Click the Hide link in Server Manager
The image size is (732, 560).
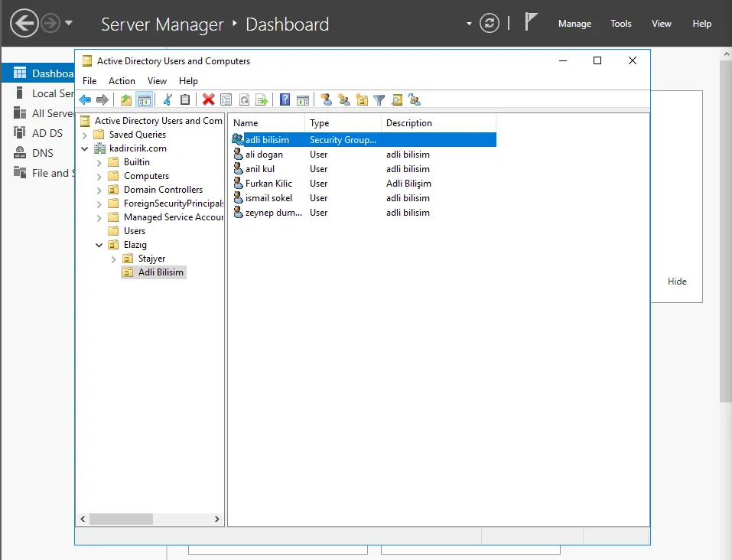pos(677,282)
